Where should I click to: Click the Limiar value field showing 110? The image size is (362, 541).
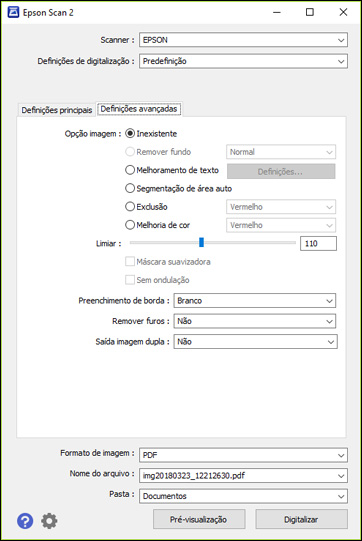(x=318, y=244)
